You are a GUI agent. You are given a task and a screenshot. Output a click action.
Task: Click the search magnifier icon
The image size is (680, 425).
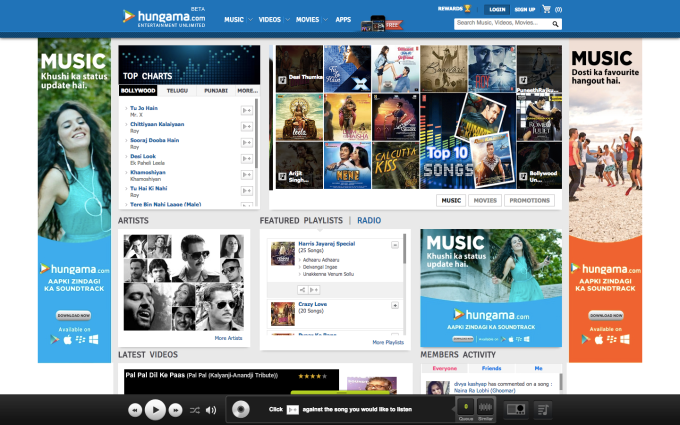(555, 24)
